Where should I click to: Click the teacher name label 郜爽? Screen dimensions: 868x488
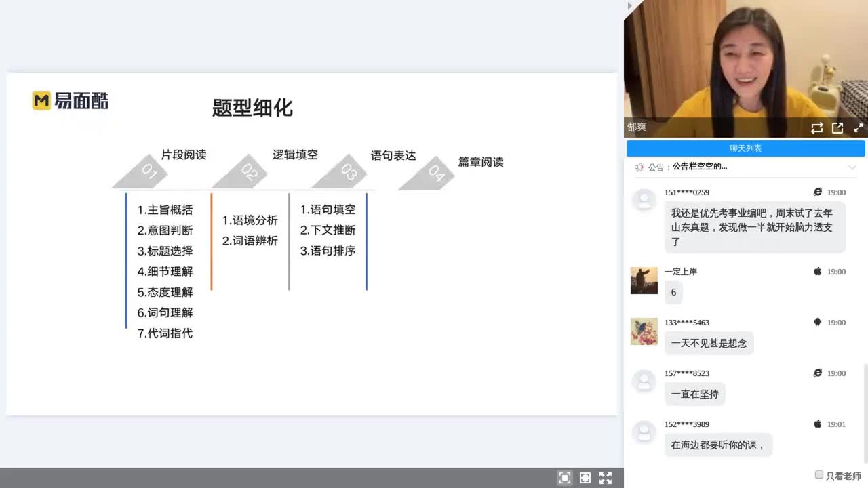tap(637, 127)
